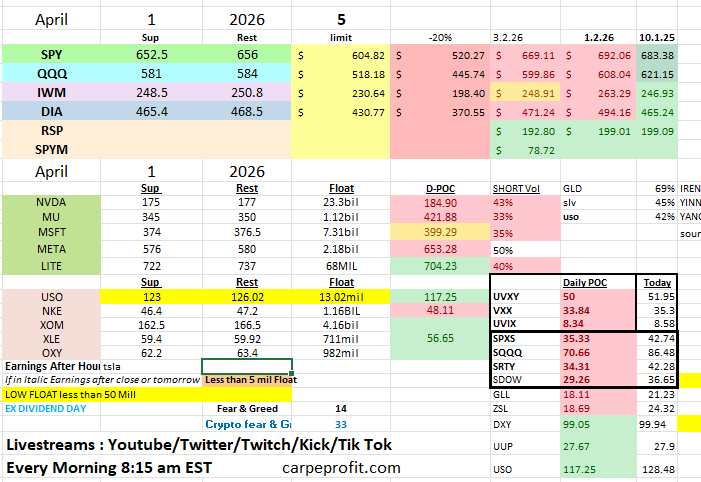Select the META ticker cell
Screen dimensions: 701x482
point(51,249)
